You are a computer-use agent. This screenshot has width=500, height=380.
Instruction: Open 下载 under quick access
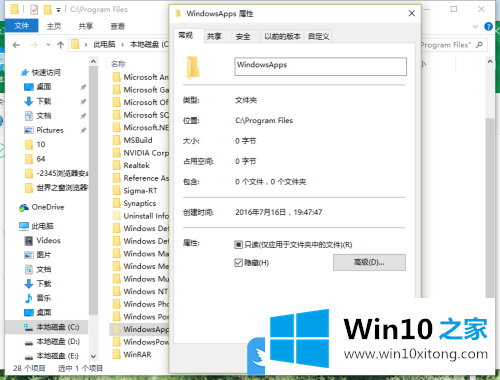click(44, 101)
